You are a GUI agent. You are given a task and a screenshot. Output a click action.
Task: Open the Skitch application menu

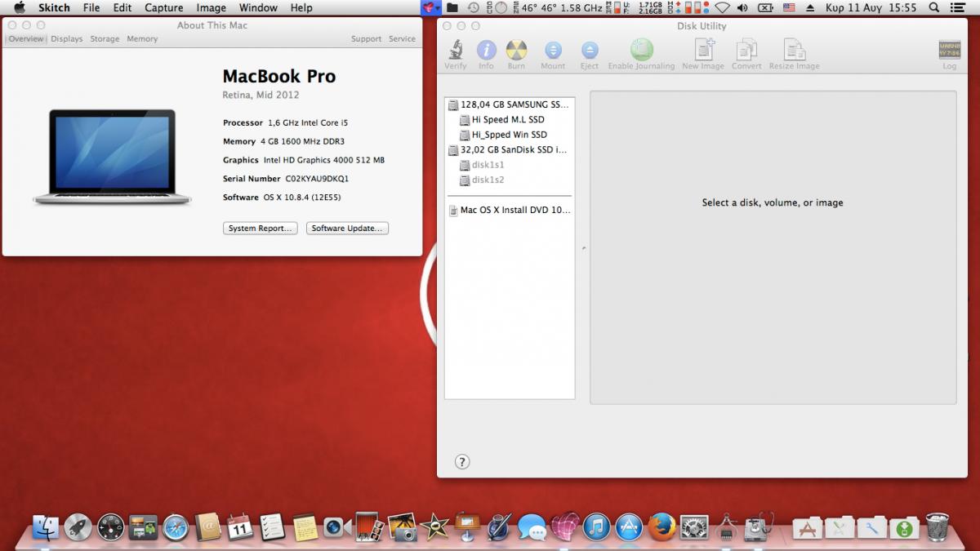point(54,7)
